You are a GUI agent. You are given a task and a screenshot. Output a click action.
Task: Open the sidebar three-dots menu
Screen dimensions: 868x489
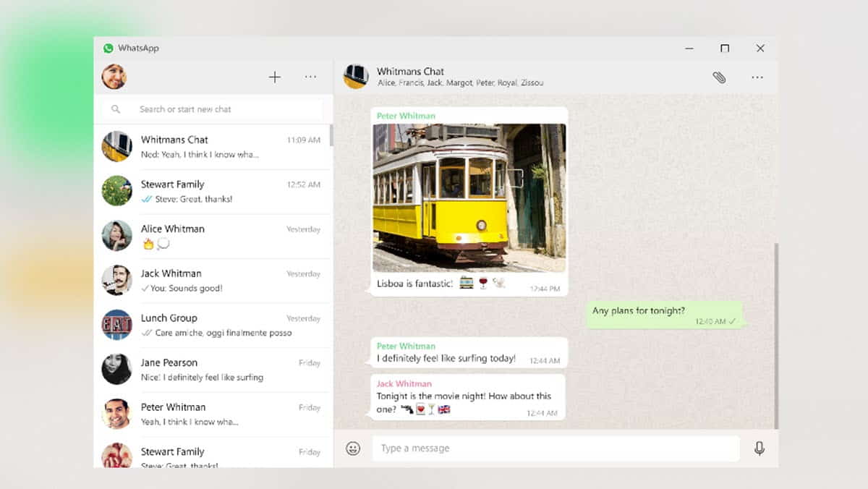click(x=310, y=77)
